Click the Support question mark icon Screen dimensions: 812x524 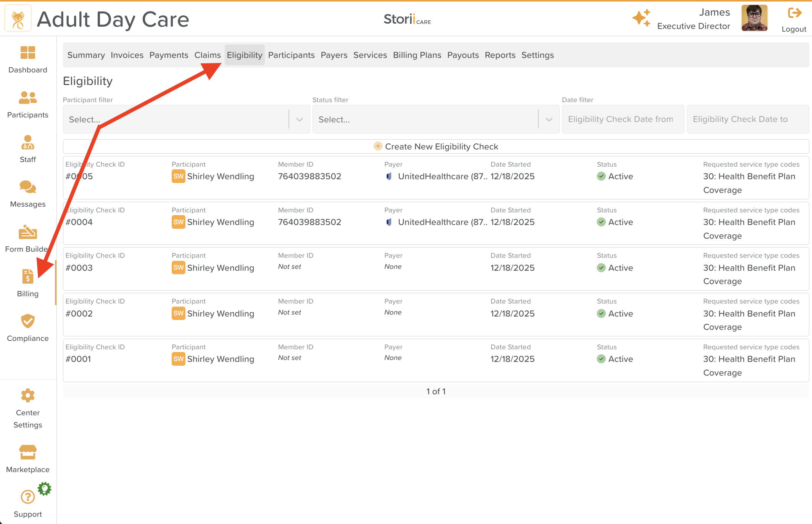pyautogui.click(x=27, y=497)
